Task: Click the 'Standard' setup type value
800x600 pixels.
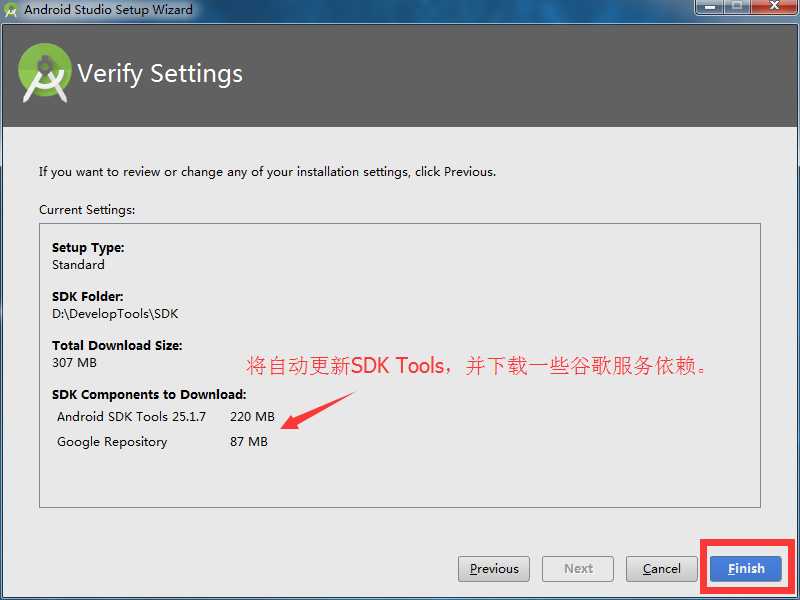Action: coord(78,265)
